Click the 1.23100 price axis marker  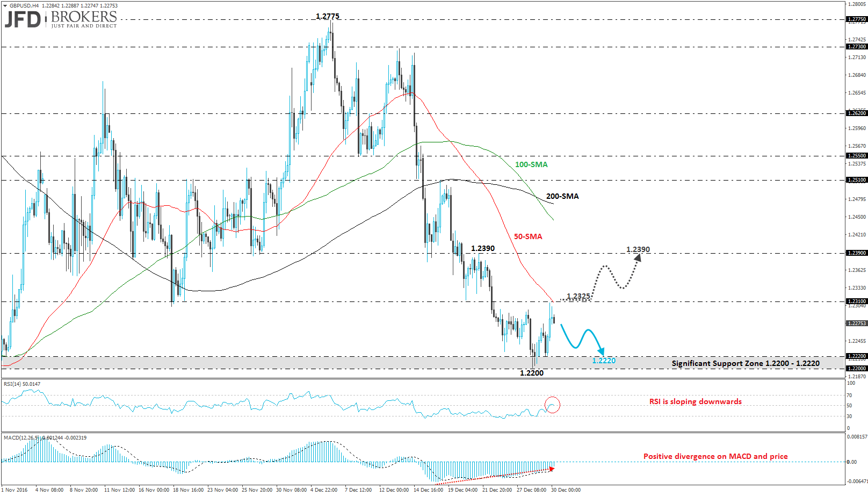tap(857, 301)
